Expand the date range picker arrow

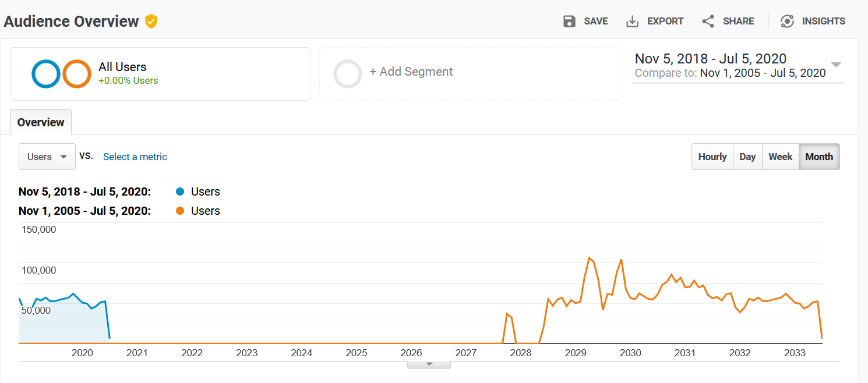836,65
